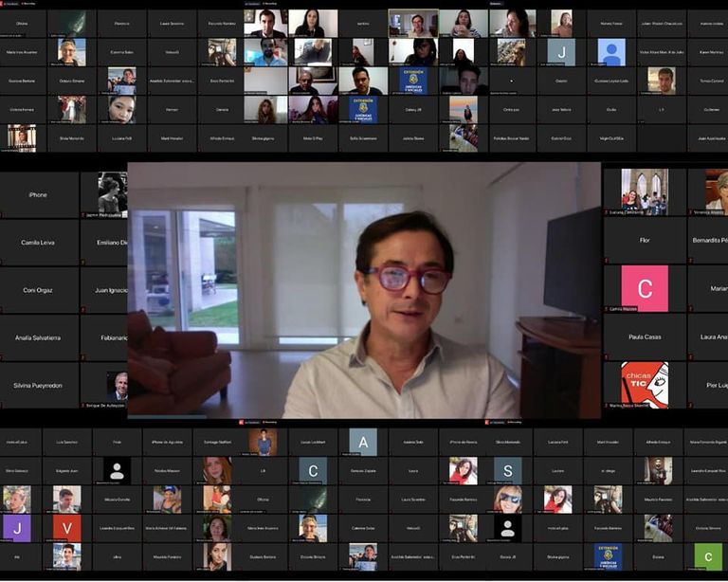This screenshot has width=728, height=582.
Task: Select the Analia Salvatierra participant tile
Action: 39,337
